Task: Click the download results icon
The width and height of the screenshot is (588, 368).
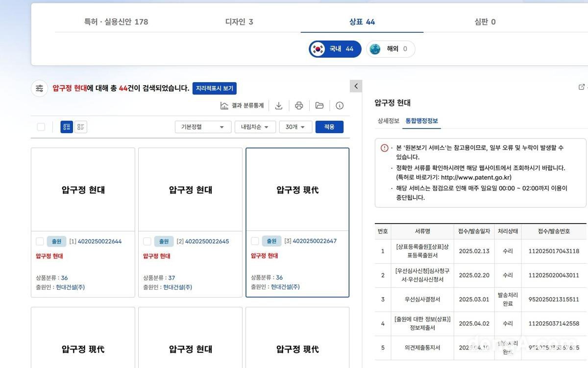Action: tap(279, 106)
